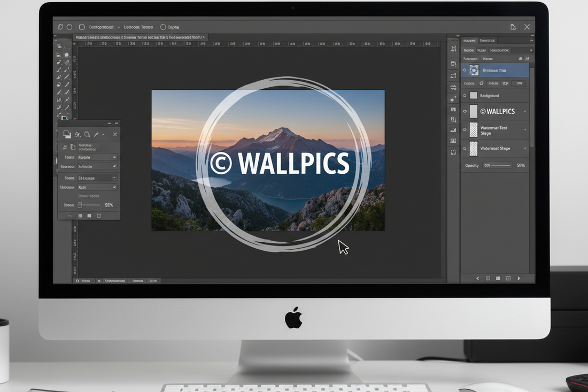
Task: Open the Zoom tool in the floating panel
Action: coord(87,134)
